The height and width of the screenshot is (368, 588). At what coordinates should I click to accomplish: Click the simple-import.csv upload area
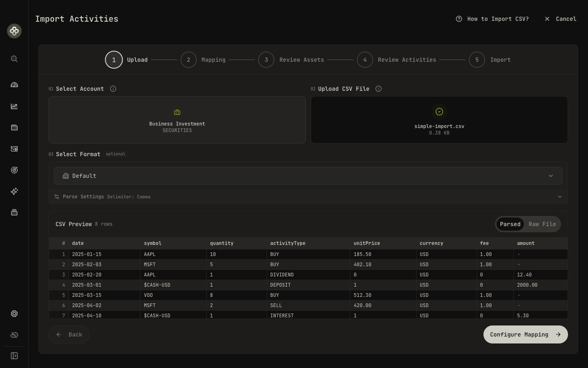(x=439, y=120)
